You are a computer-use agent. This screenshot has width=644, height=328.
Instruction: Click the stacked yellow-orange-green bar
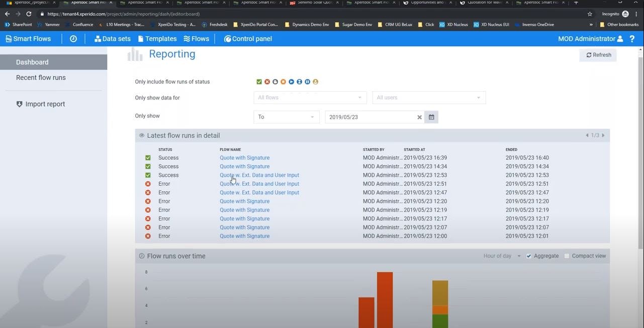(440, 304)
